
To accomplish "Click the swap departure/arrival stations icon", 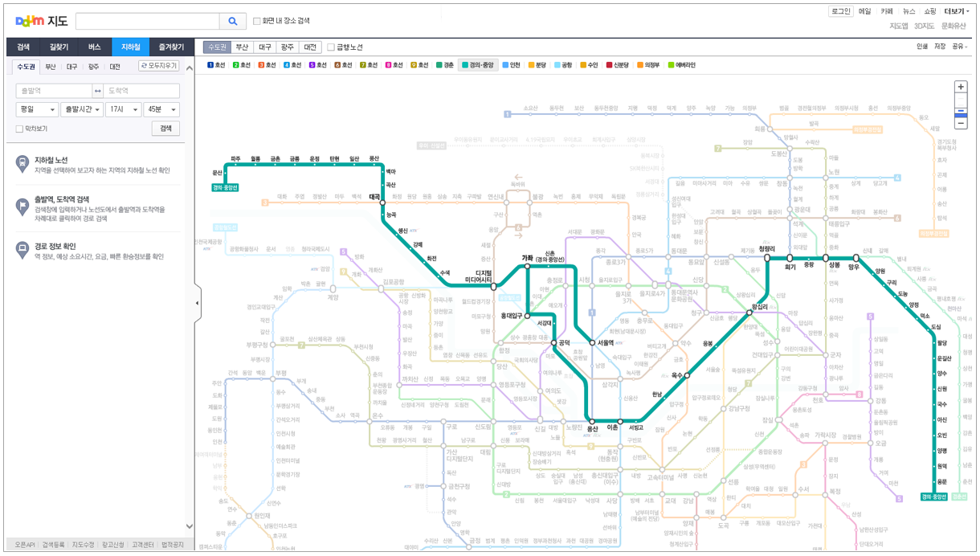I will tap(98, 91).
